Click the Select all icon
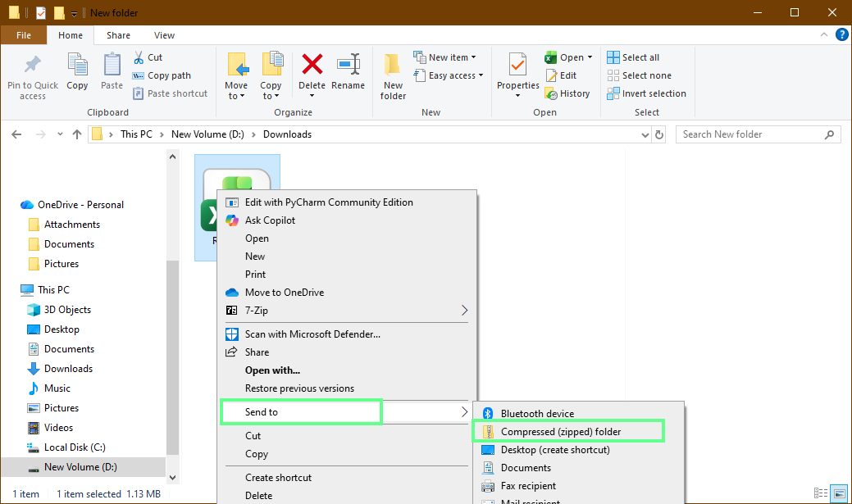 click(613, 57)
